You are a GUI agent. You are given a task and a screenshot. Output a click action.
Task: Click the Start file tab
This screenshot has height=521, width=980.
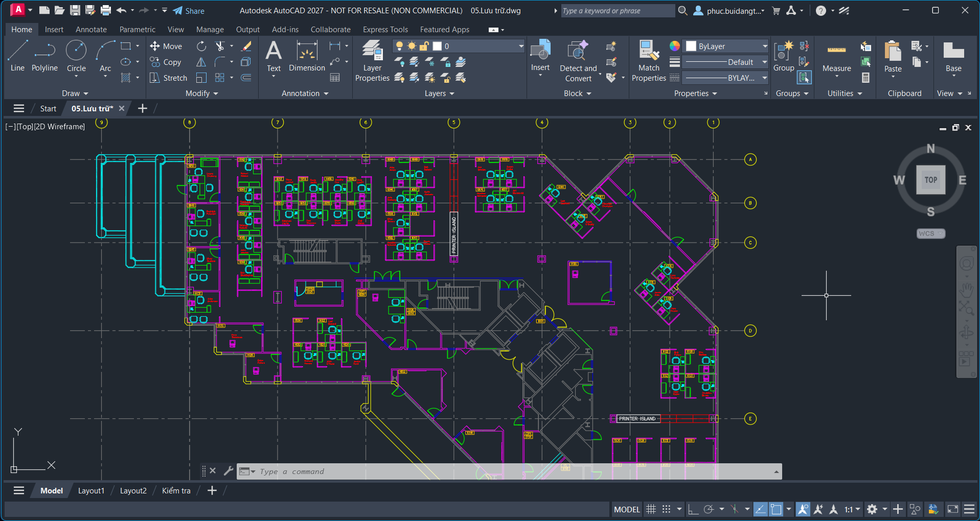click(x=48, y=108)
